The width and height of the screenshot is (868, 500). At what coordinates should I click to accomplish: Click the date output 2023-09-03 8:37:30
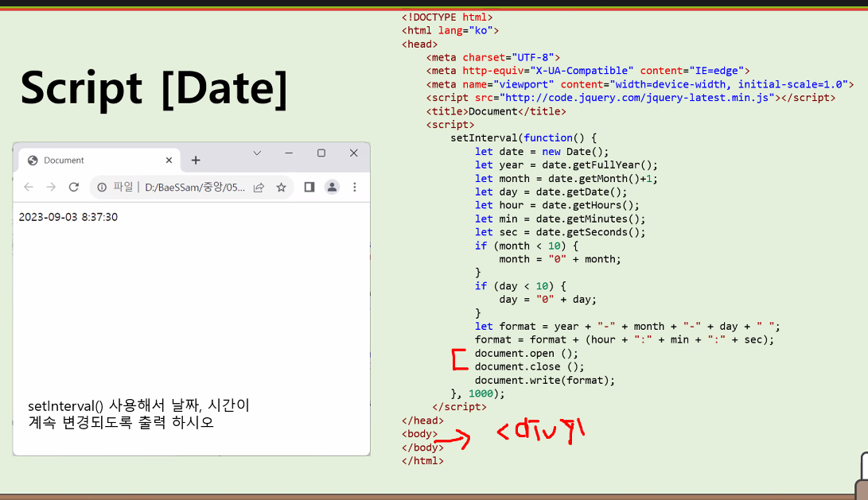pyautogui.click(x=68, y=217)
